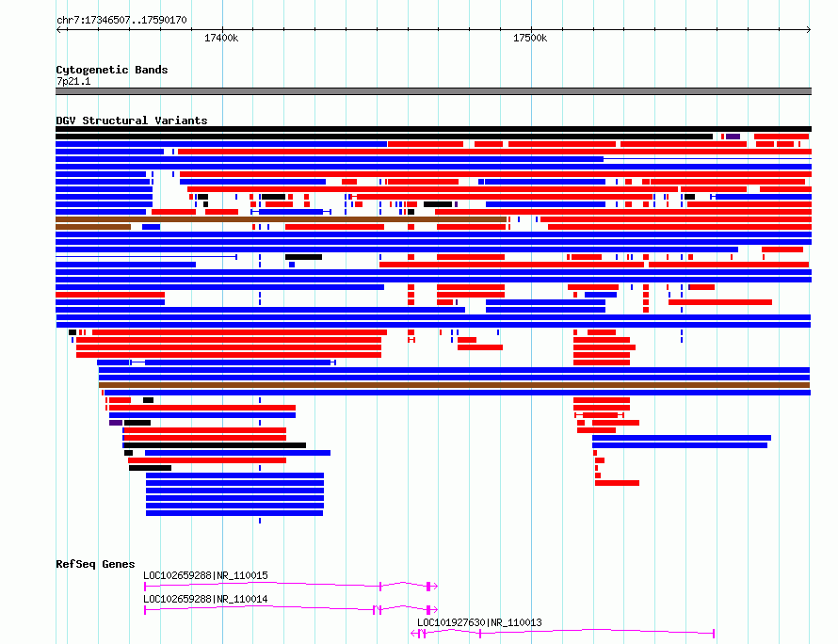The height and width of the screenshot is (644, 838).
Task: Click the small purple variant in second DGV row
Action: (x=733, y=137)
